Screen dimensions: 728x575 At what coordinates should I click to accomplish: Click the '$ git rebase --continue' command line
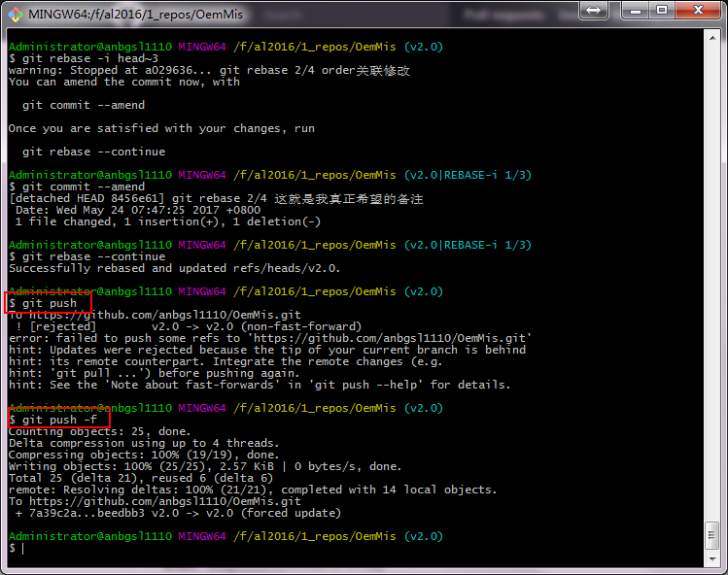click(x=87, y=256)
